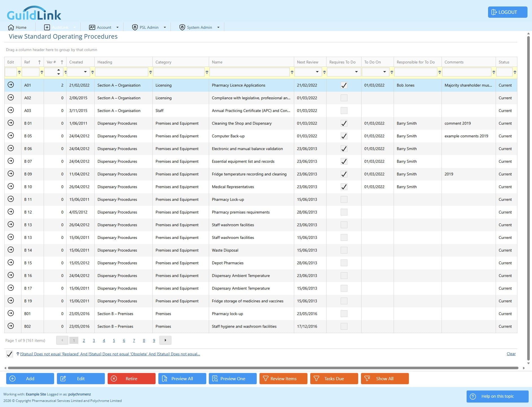The width and height of the screenshot is (532, 407).
Task: Open the edit arrow icon for row B 05
Action: point(11,135)
